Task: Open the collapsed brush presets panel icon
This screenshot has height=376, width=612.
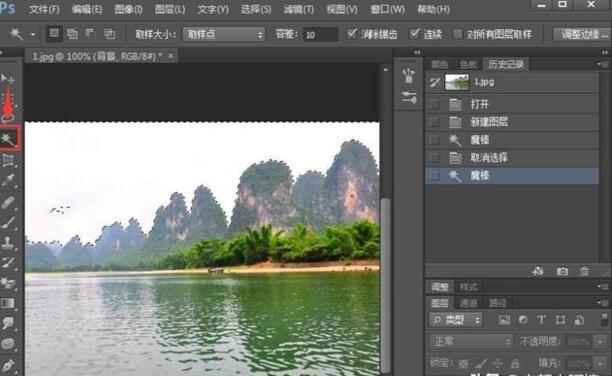Action: pyautogui.click(x=409, y=76)
